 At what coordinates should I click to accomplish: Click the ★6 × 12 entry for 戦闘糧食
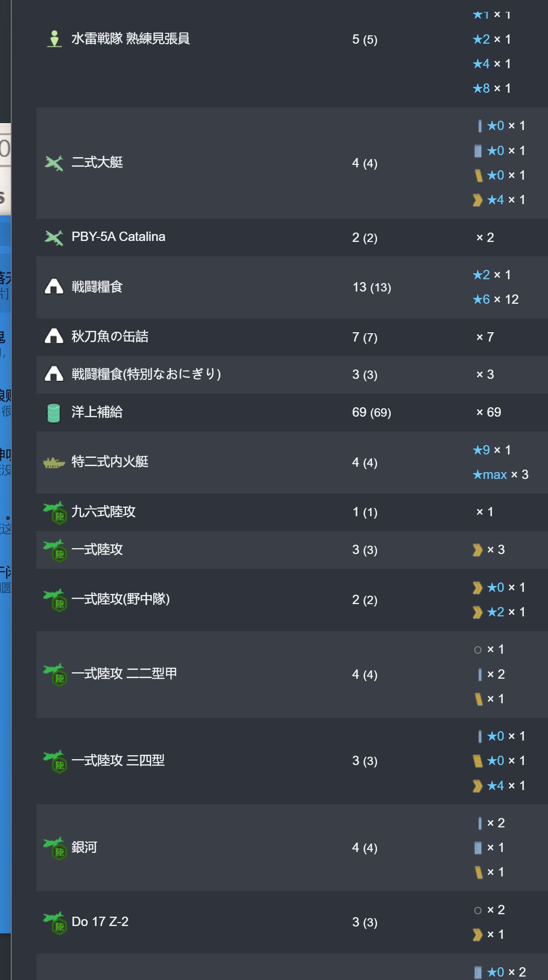(495, 299)
